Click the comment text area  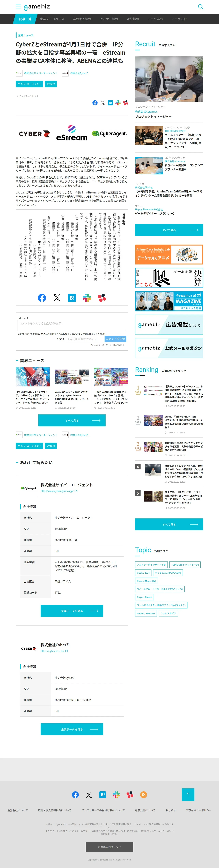[x=72, y=325]
